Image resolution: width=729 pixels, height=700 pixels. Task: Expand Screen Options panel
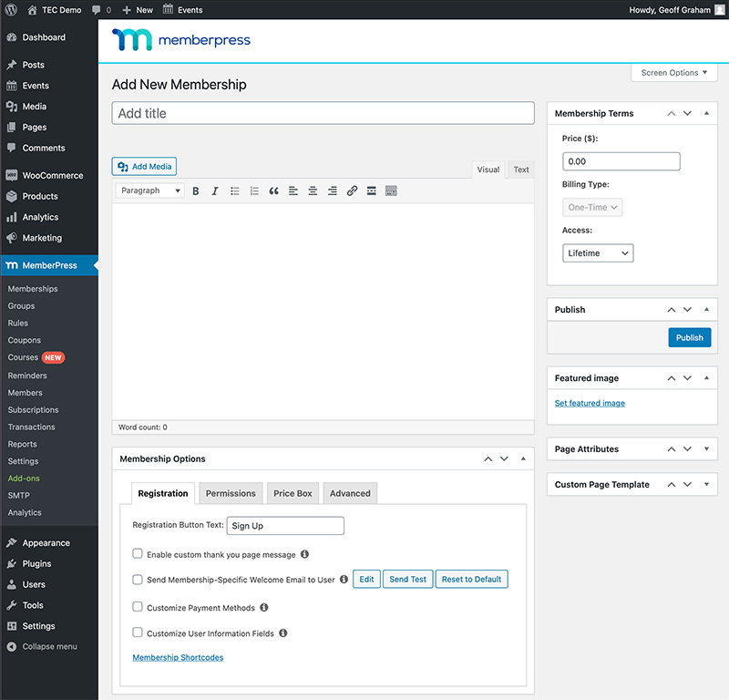pos(673,73)
